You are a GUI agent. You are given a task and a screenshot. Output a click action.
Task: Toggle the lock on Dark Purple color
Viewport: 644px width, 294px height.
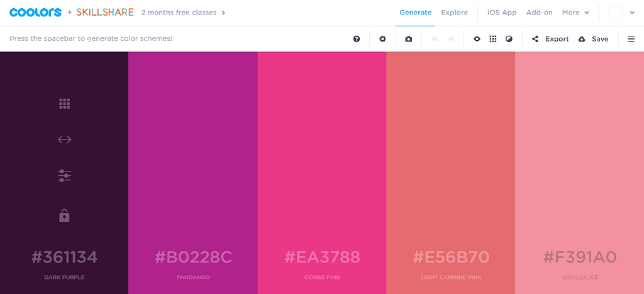coord(65,215)
